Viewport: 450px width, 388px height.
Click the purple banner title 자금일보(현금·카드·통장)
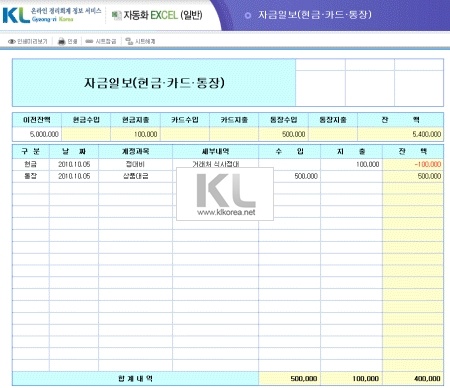[315, 15]
